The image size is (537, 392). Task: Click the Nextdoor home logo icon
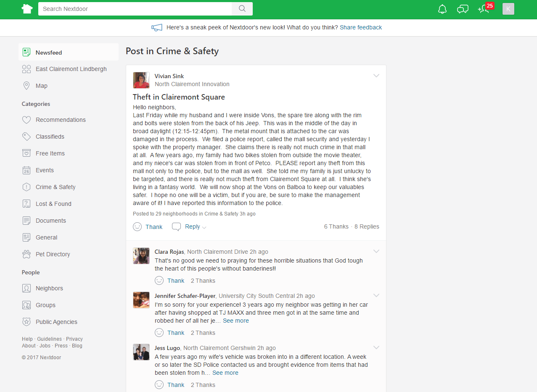27,9
